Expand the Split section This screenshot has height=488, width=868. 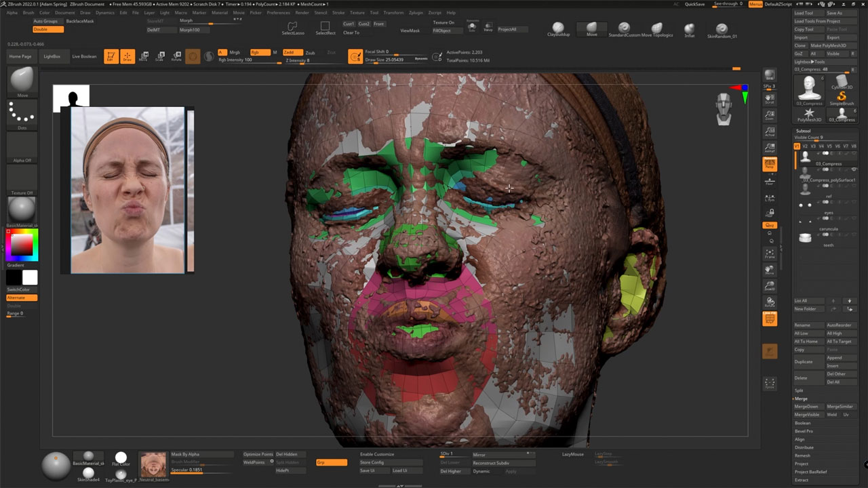pos(799,390)
